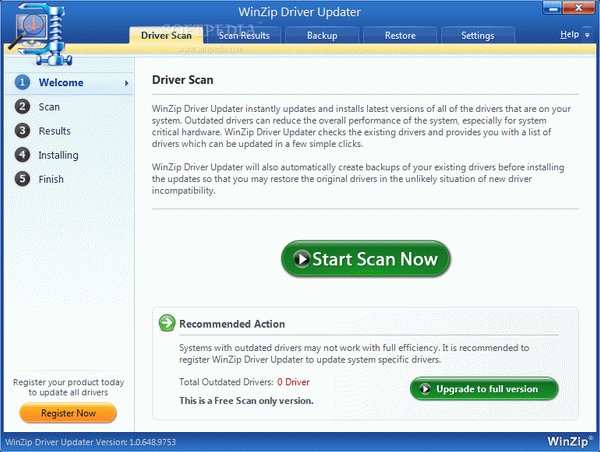Click Upgrade to full version button
The width and height of the screenshot is (600, 452).
484,389
